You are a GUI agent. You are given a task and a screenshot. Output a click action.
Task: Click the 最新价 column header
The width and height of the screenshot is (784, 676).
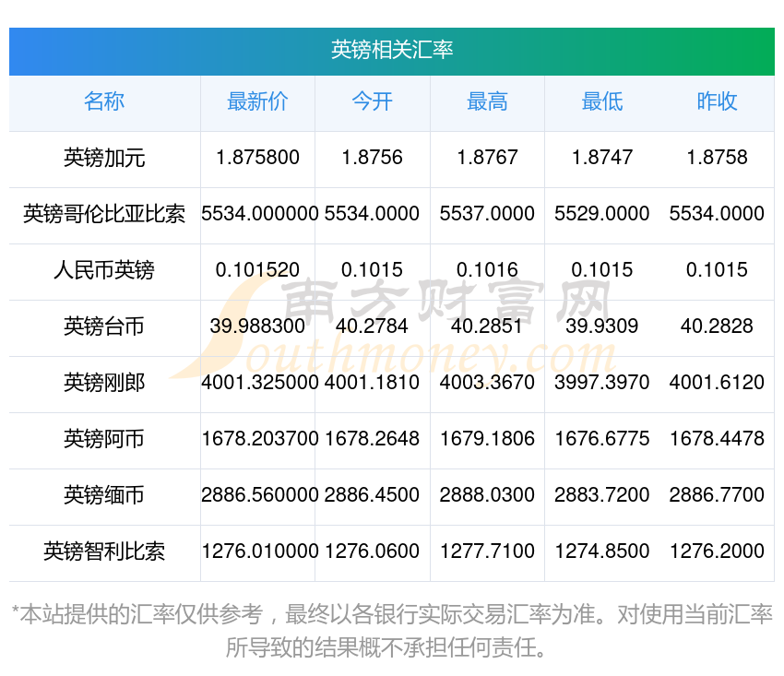[257, 101]
